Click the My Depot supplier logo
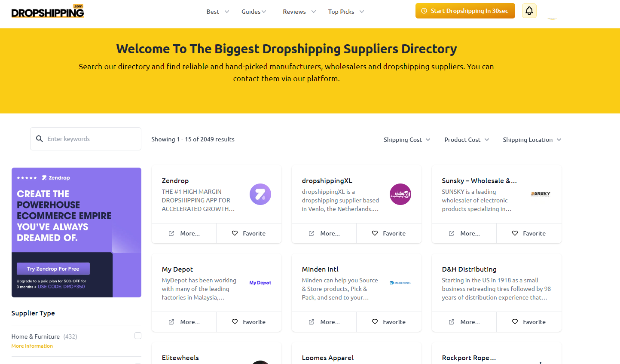 (x=260, y=283)
